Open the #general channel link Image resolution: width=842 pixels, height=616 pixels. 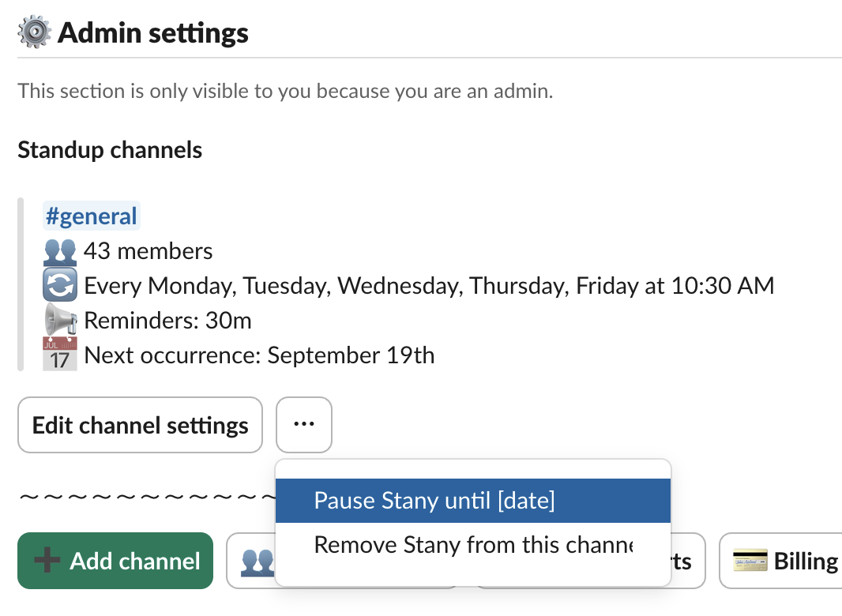(x=92, y=216)
